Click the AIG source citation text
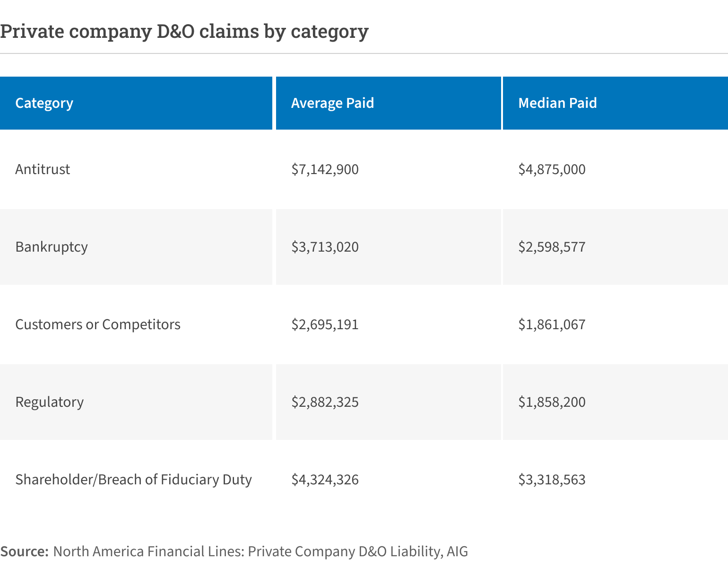The image size is (728, 578). coord(260,552)
